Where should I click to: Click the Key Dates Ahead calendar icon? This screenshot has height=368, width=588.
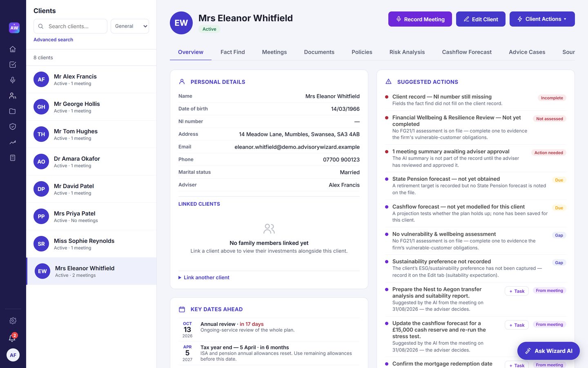(x=182, y=309)
